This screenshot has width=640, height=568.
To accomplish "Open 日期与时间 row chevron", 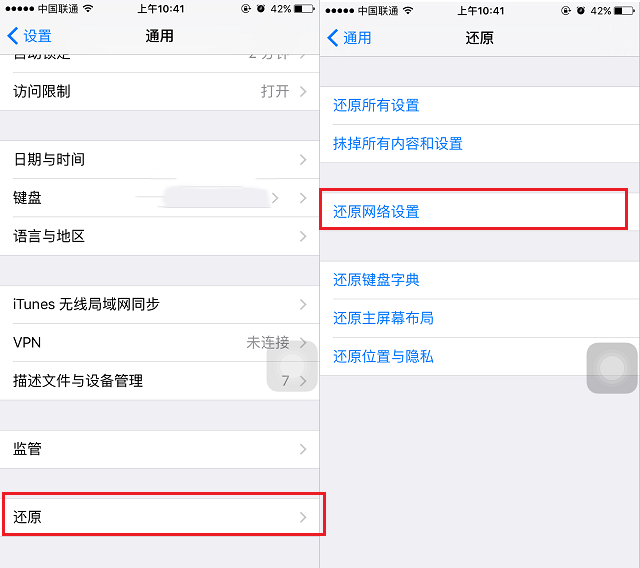I will click(x=303, y=160).
